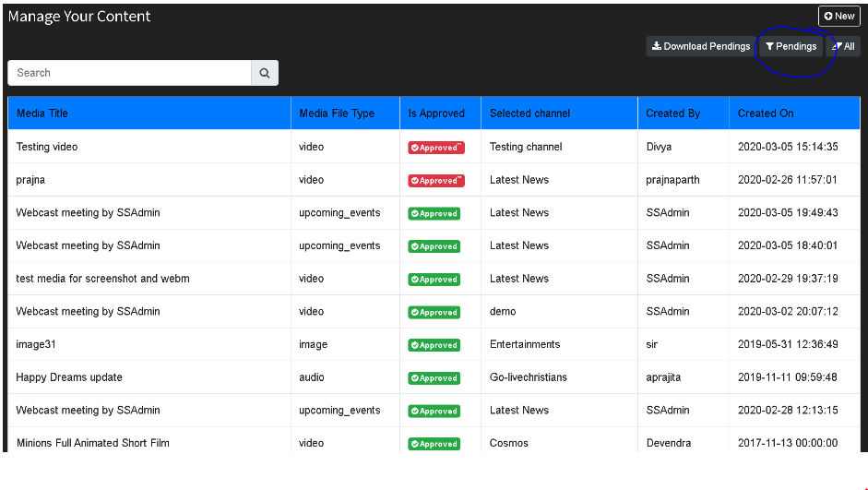The image size is (868, 490).
Task: Toggle Approved badge in the image31 row
Action: coord(434,345)
